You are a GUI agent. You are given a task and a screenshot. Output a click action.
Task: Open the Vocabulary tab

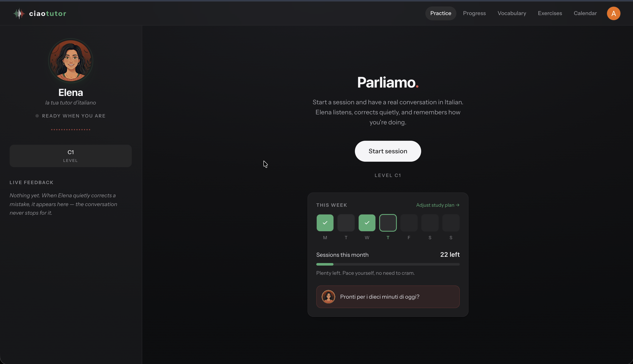512,13
